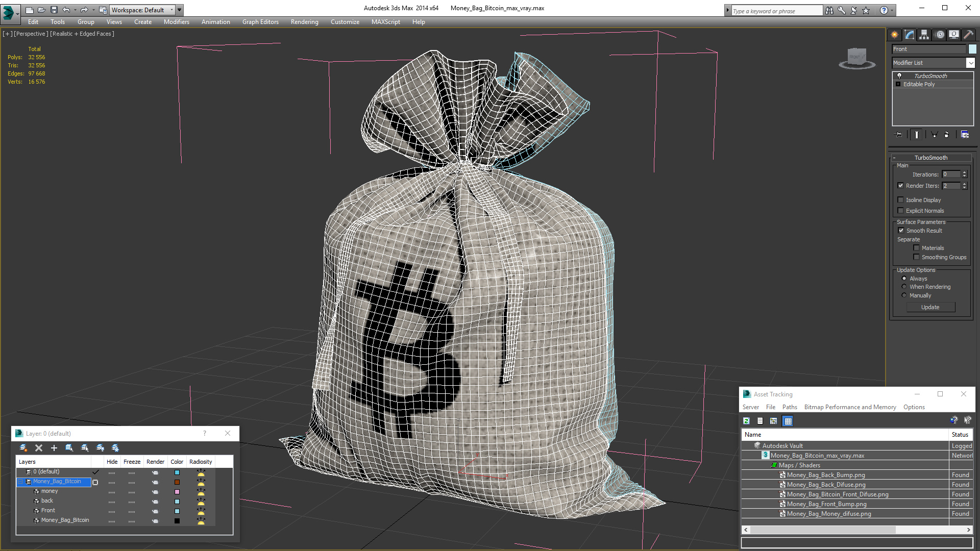The width and height of the screenshot is (980, 551).
Task: Click Configure Modifier Sets icon
Action: [x=965, y=135]
